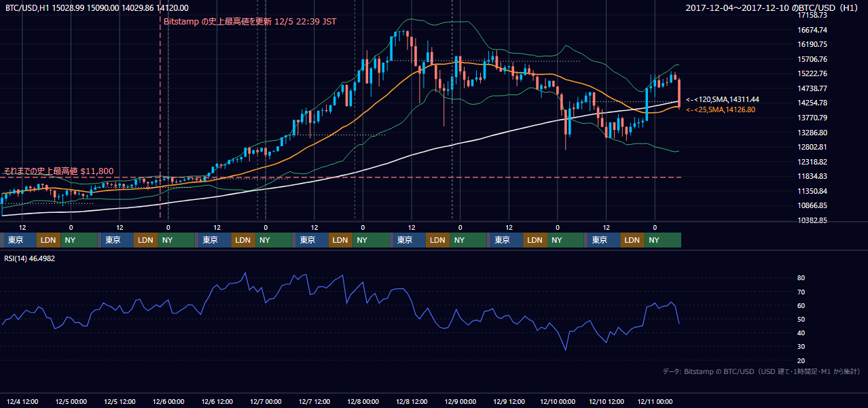Image resolution: width=868 pixels, height=408 pixels.
Task: Select the RSI(14) 46.4982 indicator label
Action: point(30,258)
